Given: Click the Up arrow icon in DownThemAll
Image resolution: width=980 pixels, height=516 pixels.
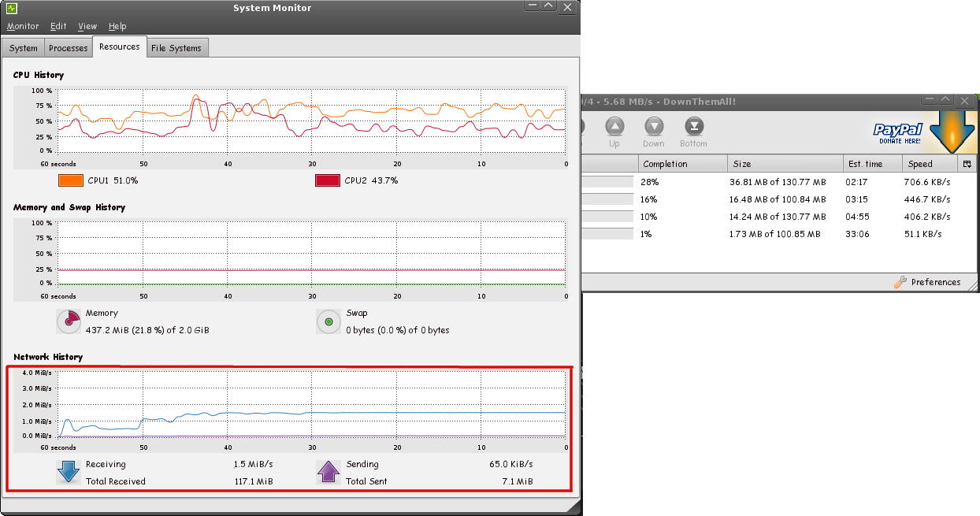Looking at the screenshot, I should click(614, 128).
